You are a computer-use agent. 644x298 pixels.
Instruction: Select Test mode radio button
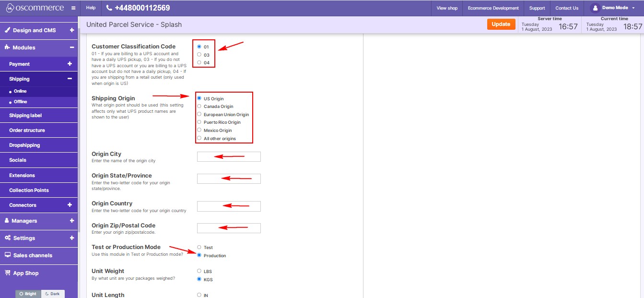click(x=199, y=247)
